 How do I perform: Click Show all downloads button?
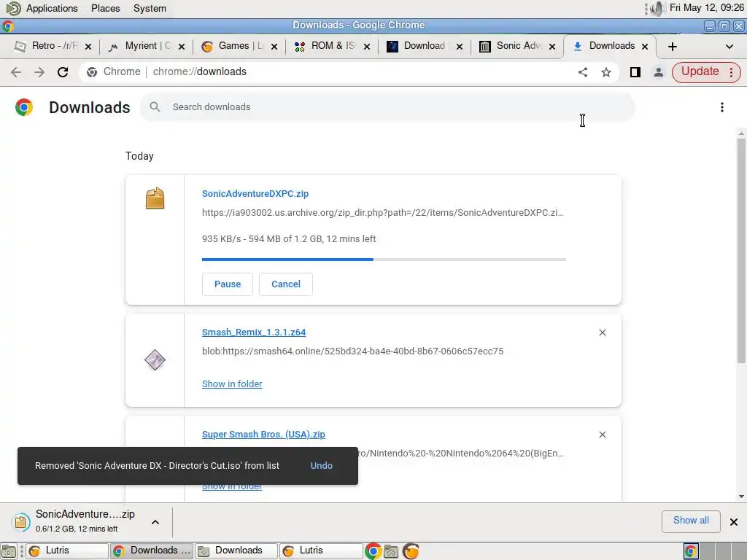point(691,521)
